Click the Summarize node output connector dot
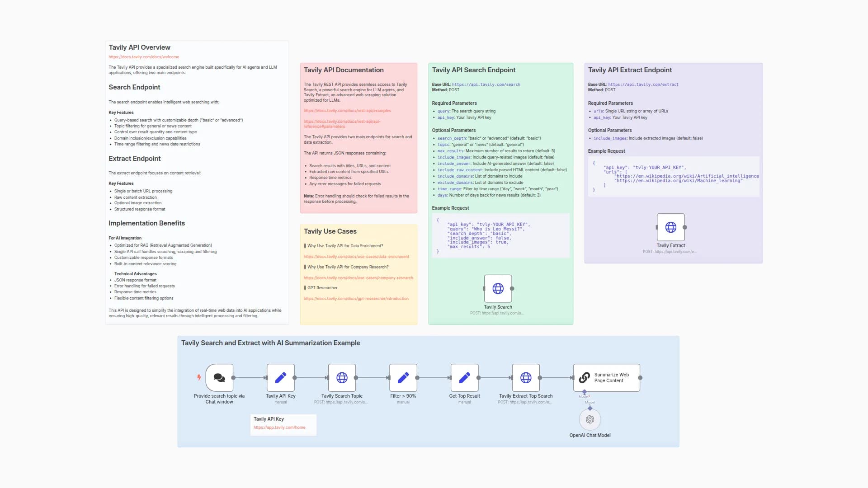This screenshot has height=488, width=868. [x=640, y=378]
